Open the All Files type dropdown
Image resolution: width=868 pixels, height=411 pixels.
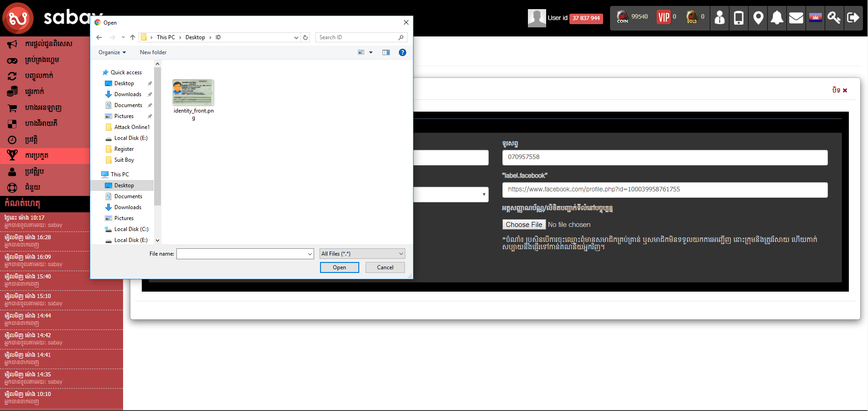pos(362,254)
